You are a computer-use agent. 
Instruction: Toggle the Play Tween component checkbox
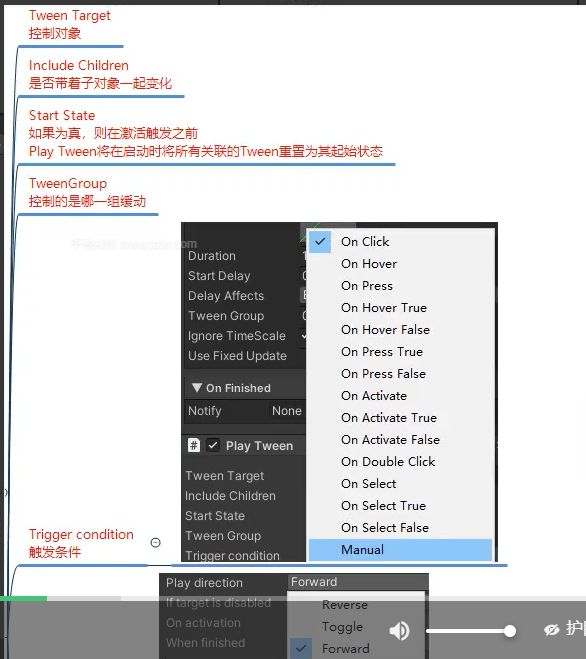213,445
